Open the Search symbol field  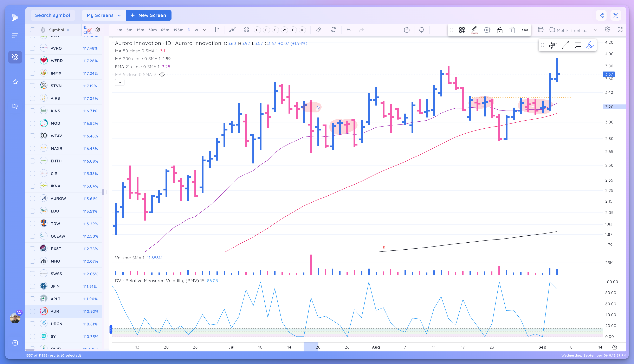click(53, 15)
